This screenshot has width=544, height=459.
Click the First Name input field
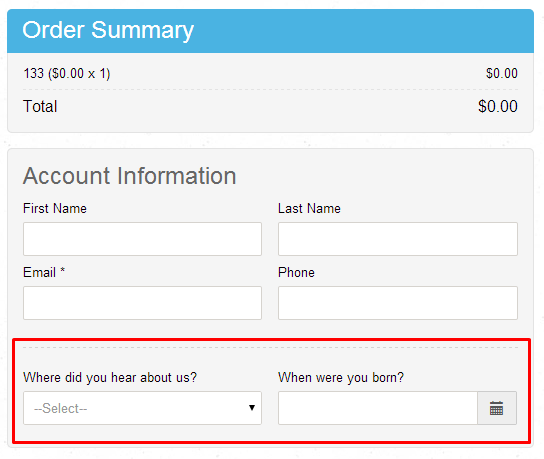click(x=142, y=239)
